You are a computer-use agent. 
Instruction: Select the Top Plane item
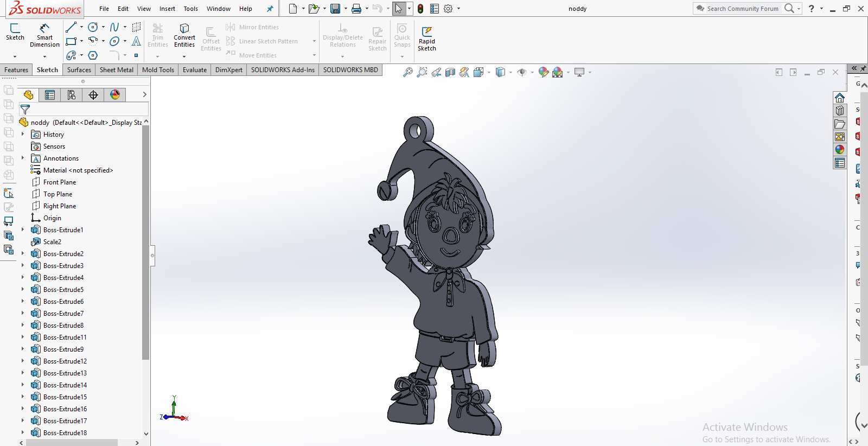(58, 194)
